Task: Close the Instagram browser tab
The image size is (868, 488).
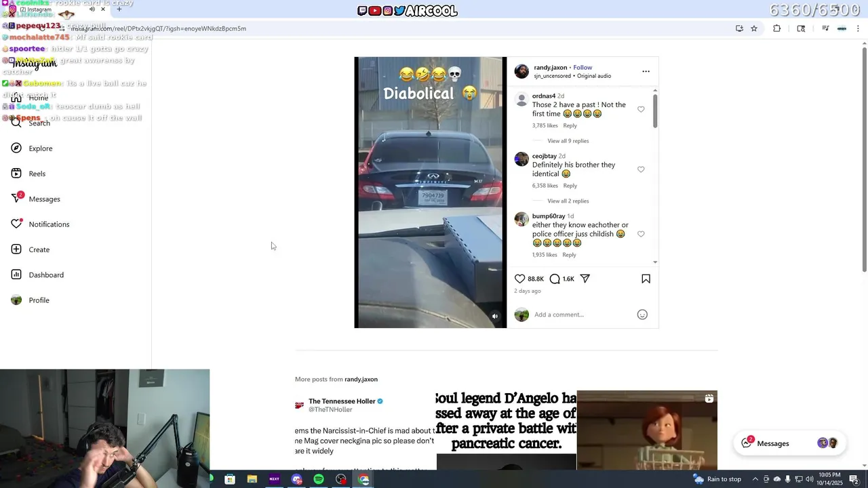Action: coord(103,9)
